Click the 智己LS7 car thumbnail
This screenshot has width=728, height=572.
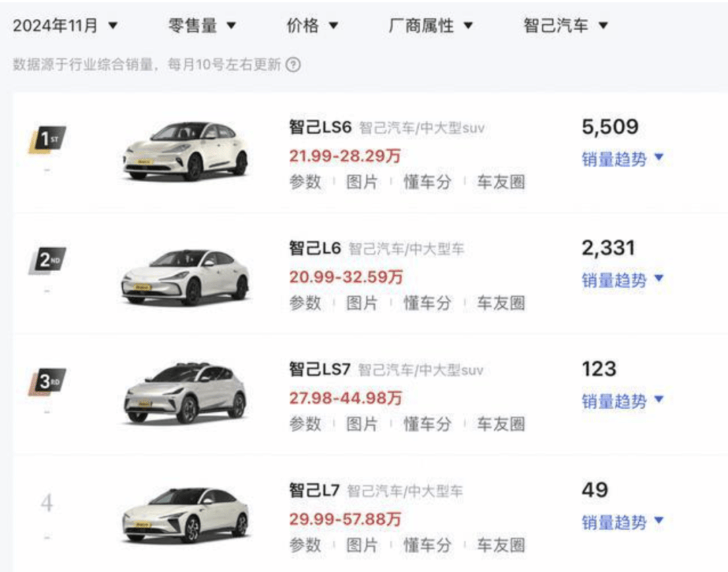186,393
